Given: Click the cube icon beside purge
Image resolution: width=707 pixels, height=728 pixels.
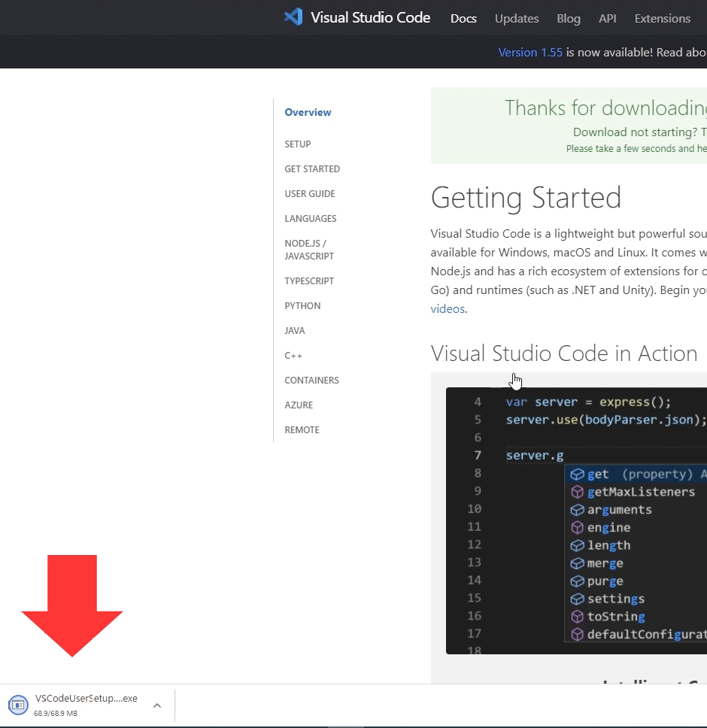Looking at the screenshot, I should 577,581.
